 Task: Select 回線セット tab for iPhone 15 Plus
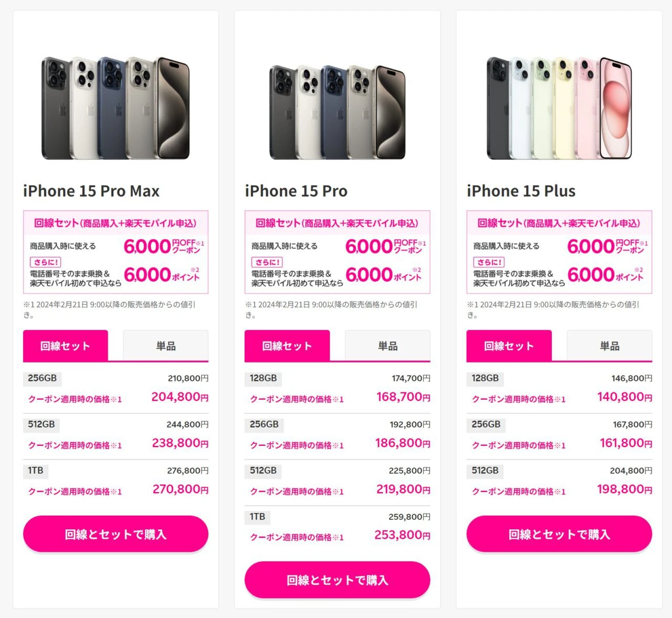pos(509,346)
